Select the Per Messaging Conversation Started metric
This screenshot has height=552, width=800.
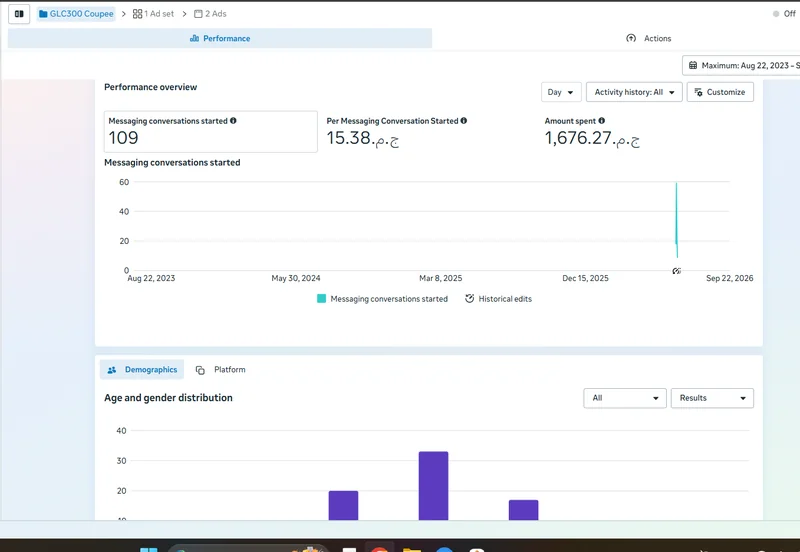(396, 132)
